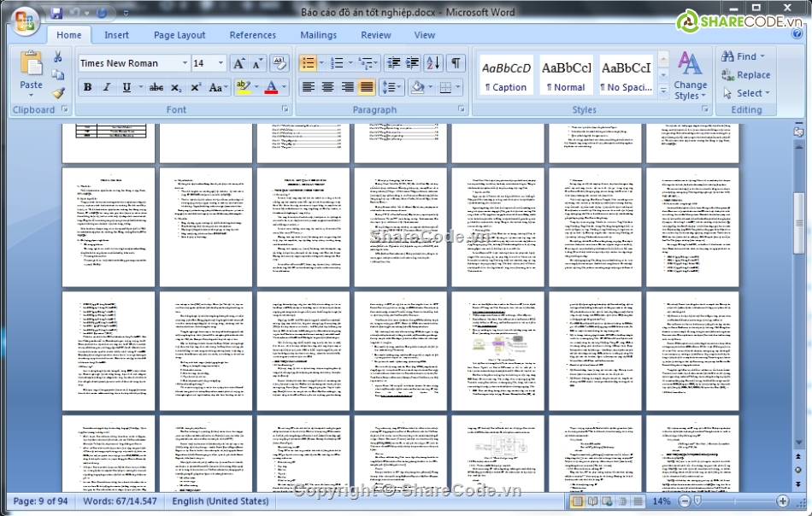Toggle Bold formatting
The image size is (812, 516).
coord(87,87)
